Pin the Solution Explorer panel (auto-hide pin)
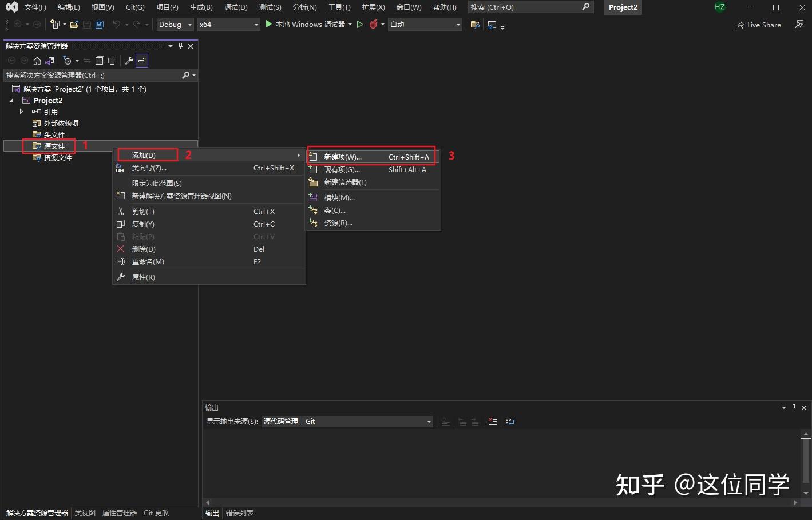The width and height of the screenshot is (812, 520). click(x=181, y=46)
